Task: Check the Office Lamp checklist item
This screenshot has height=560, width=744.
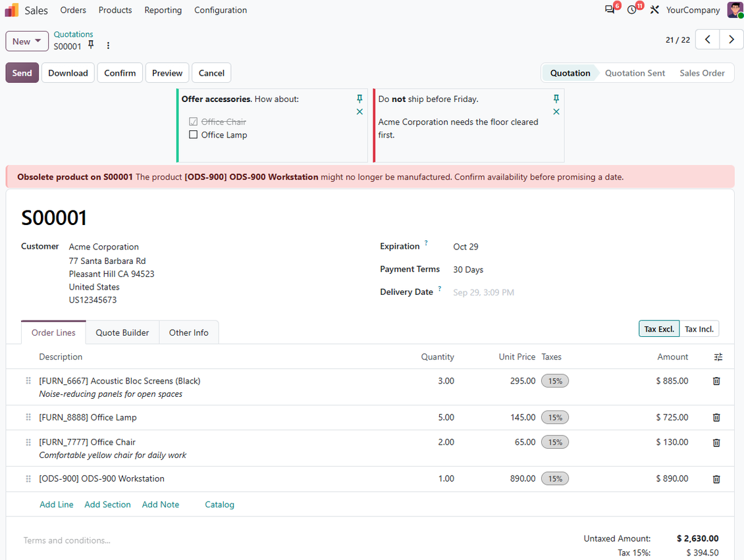Action: coord(193,135)
